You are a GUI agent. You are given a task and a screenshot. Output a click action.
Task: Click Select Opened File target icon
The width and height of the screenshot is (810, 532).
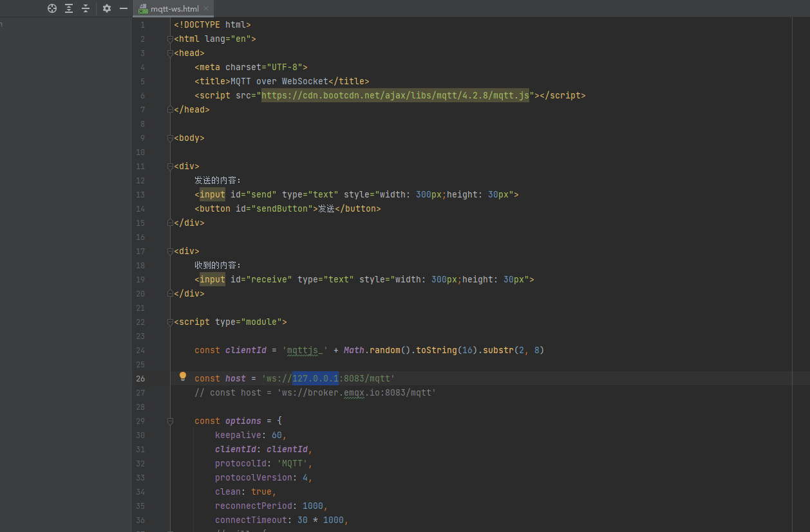[x=52, y=8]
